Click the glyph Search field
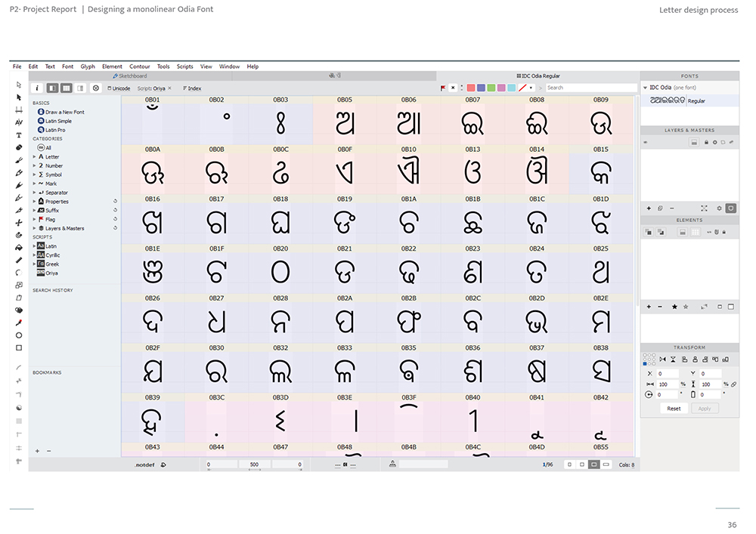This screenshot has height=534, width=756. pos(590,88)
